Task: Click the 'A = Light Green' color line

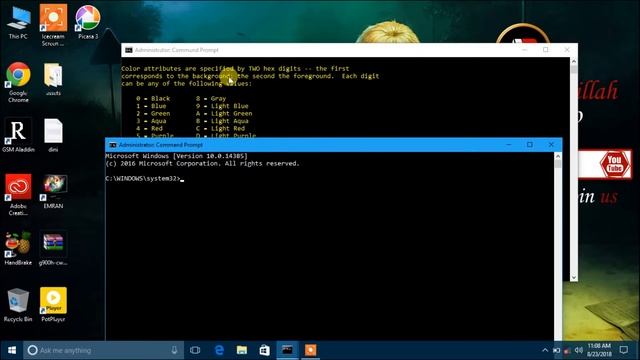Action: pos(224,113)
